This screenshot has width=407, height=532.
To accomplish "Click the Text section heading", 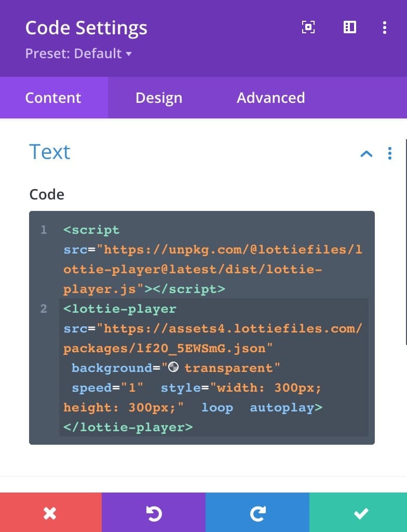I will tap(50, 152).
